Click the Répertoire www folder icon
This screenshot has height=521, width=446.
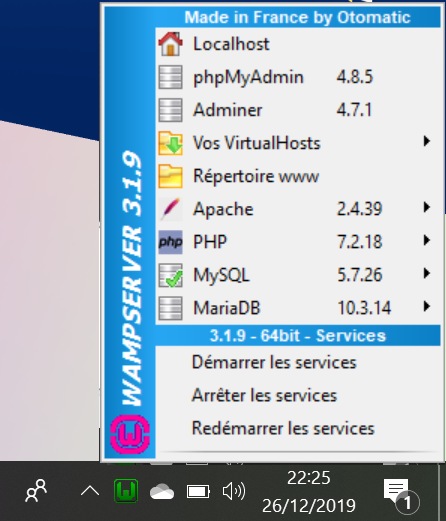170,176
